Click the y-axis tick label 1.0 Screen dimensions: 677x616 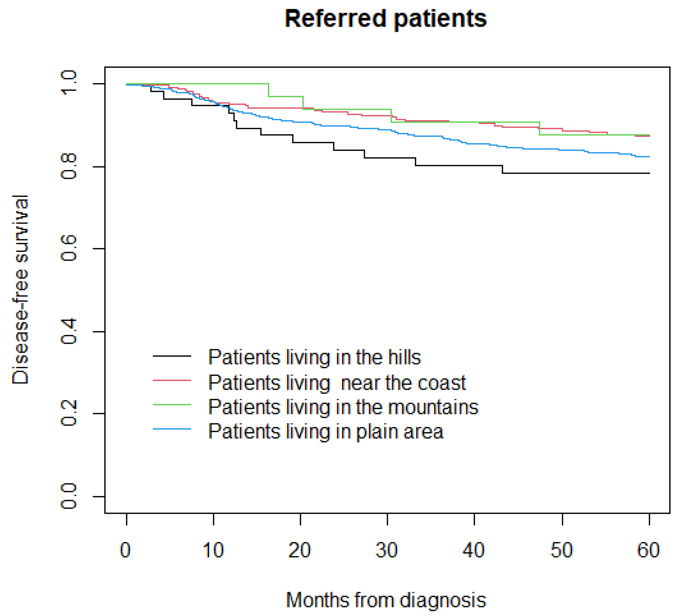(x=69, y=83)
